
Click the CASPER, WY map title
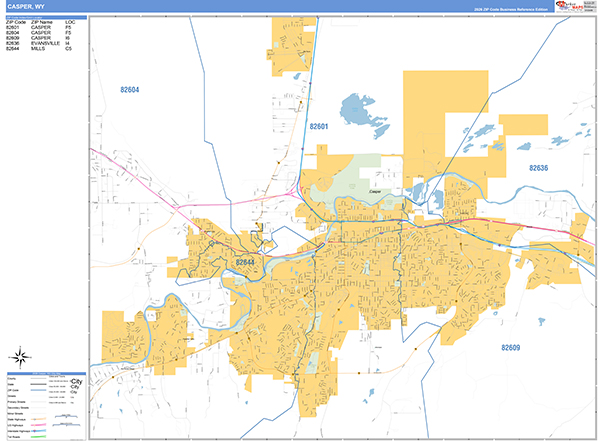(x=26, y=7)
